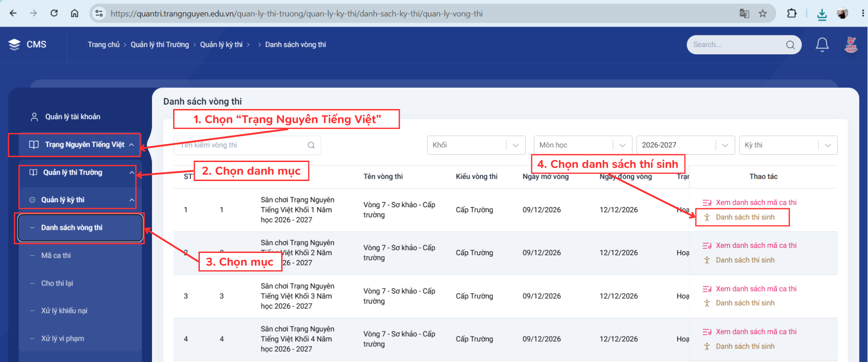Click the book icon beside Trạng Nguyên Tiếng Việt

[34, 144]
